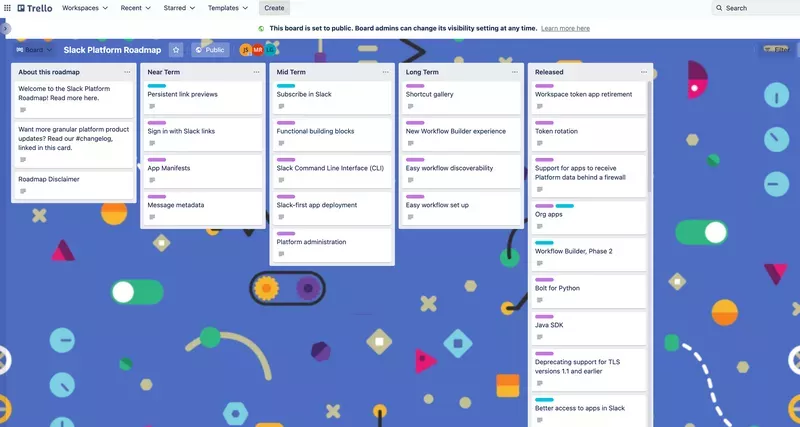800x427 pixels.
Task: Click the Long Term list title
Action: coord(422,72)
